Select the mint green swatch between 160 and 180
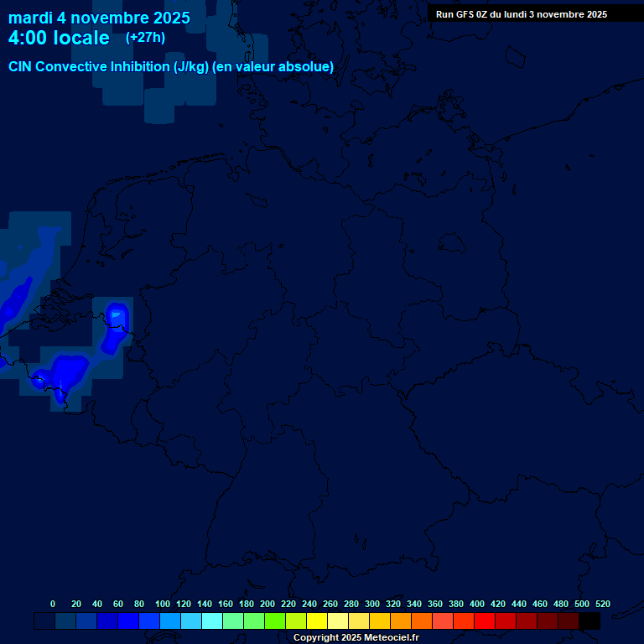The height and width of the screenshot is (644, 644). (233, 621)
